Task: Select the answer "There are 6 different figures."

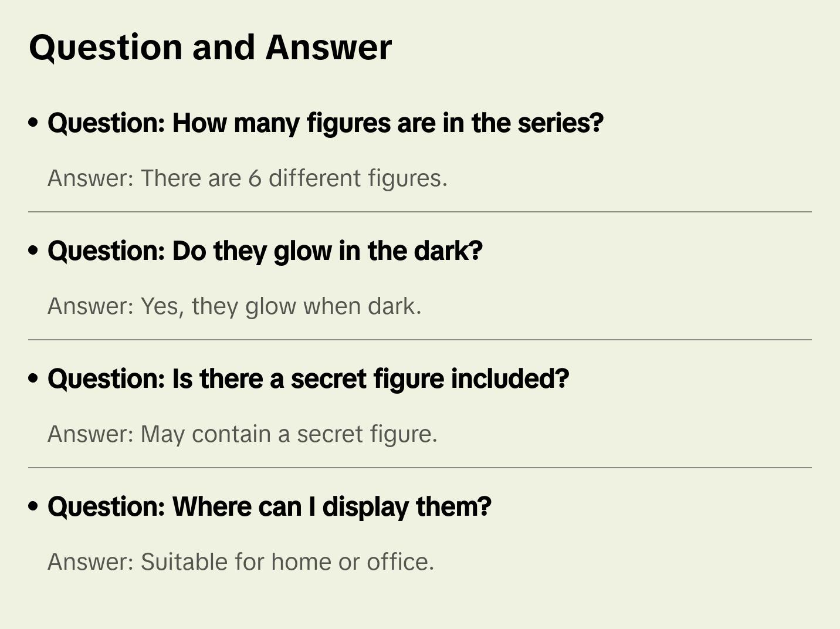Action: pos(247,178)
